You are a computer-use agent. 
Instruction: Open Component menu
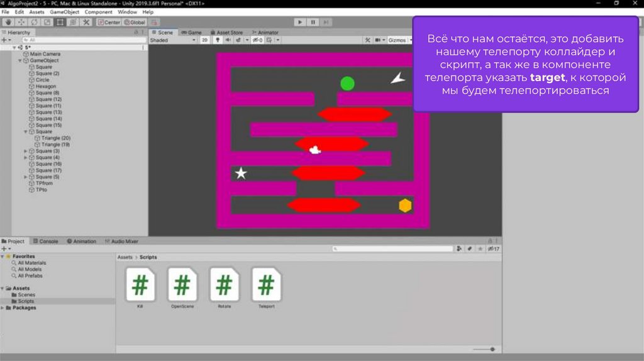[x=99, y=12]
